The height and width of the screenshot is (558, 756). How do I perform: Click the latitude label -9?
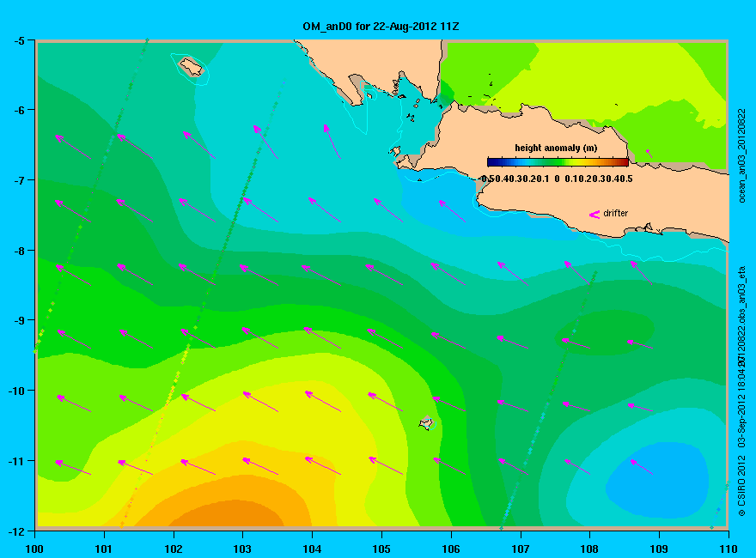pos(18,320)
